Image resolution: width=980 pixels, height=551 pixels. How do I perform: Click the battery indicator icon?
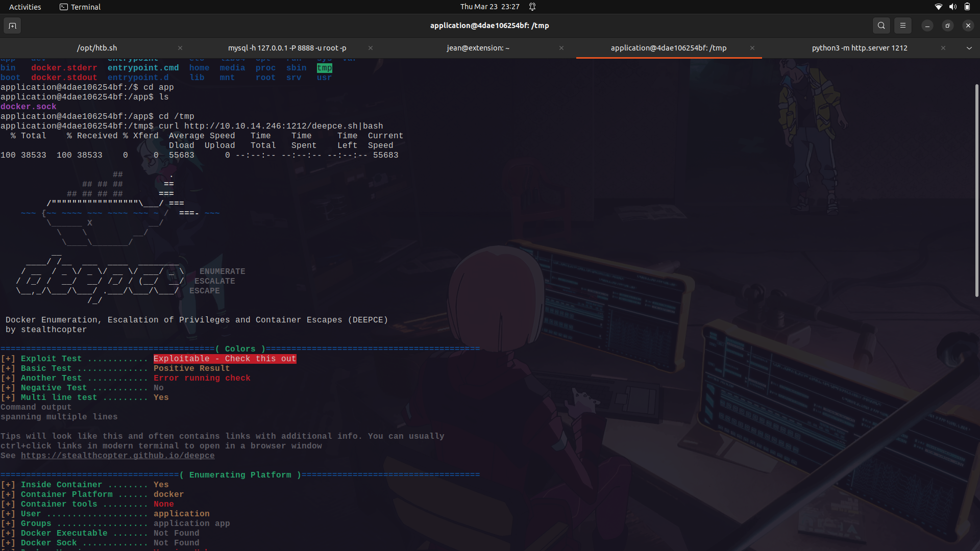click(967, 7)
